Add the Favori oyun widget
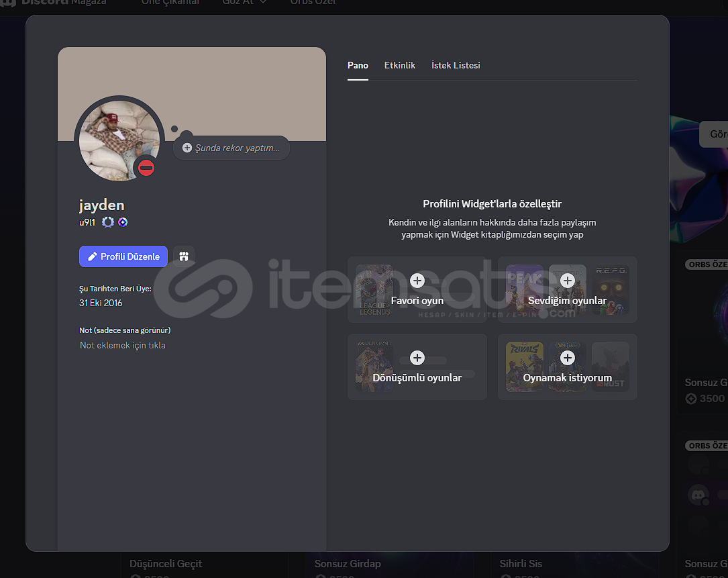Image resolution: width=728 pixels, height=578 pixels. (417, 289)
